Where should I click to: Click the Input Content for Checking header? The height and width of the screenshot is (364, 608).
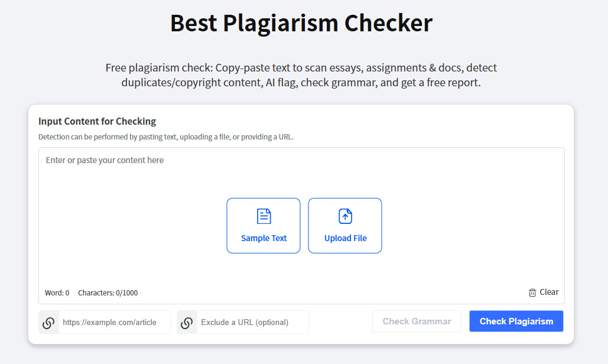(x=97, y=121)
